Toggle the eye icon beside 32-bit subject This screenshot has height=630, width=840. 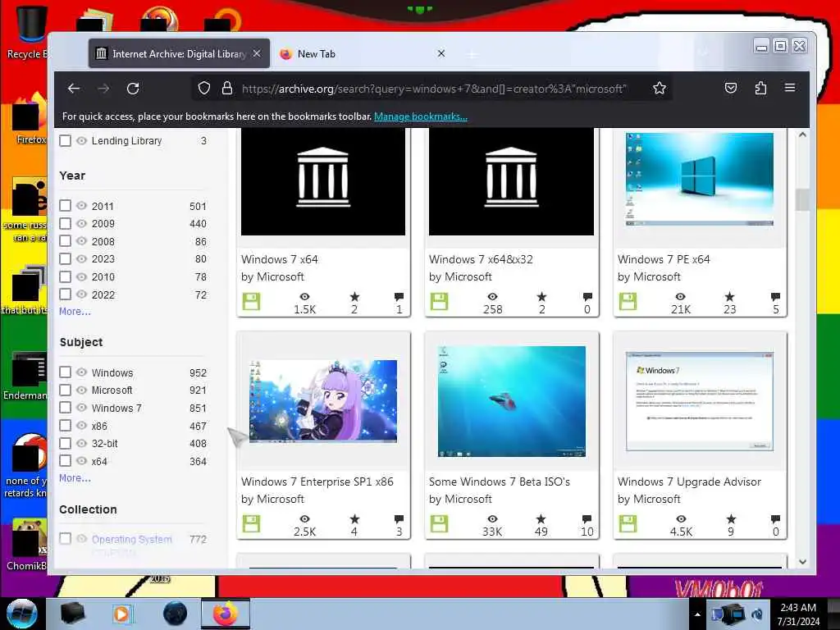pyautogui.click(x=81, y=443)
